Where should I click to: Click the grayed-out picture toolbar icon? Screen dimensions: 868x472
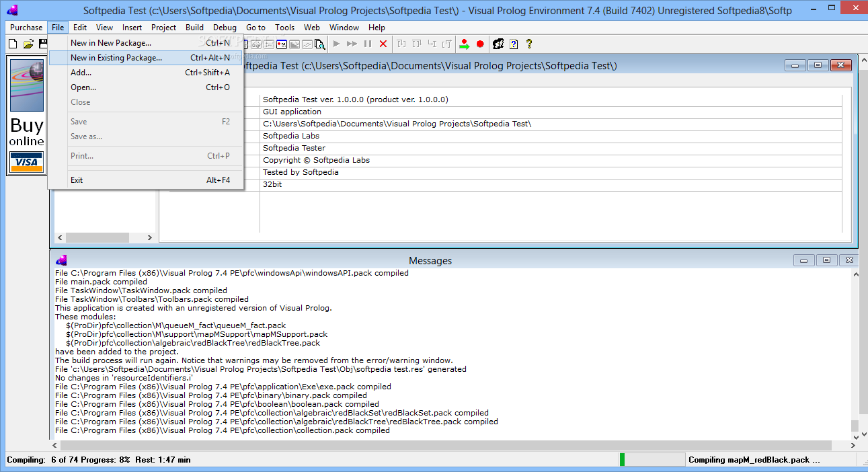click(294, 44)
